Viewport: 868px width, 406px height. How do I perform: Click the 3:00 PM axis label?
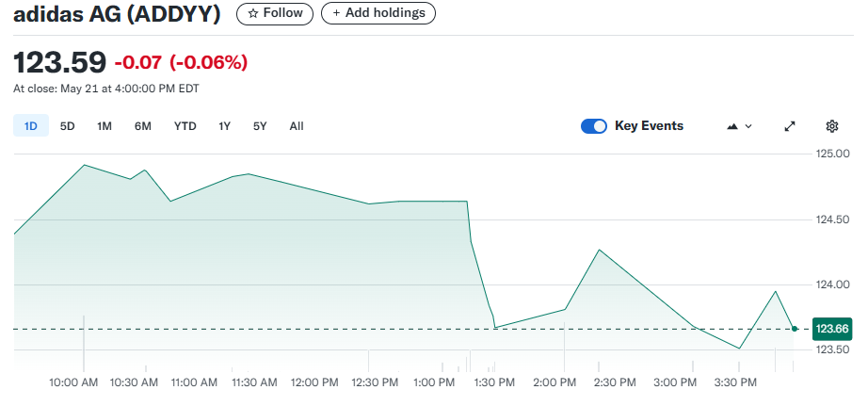675,382
